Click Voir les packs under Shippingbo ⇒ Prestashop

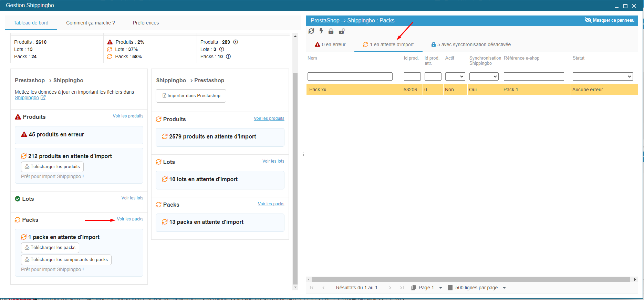(x=271, y=204)
